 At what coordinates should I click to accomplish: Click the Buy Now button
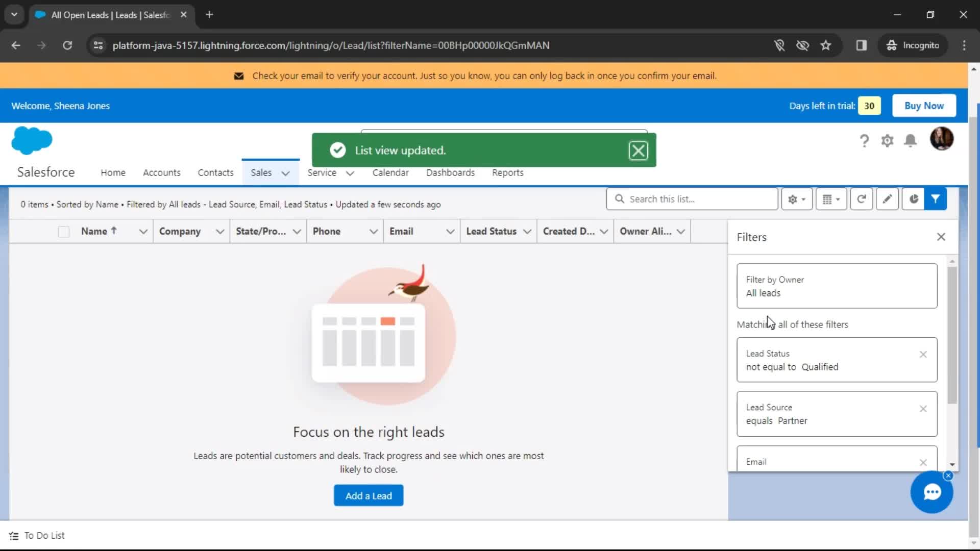point(924,106)
